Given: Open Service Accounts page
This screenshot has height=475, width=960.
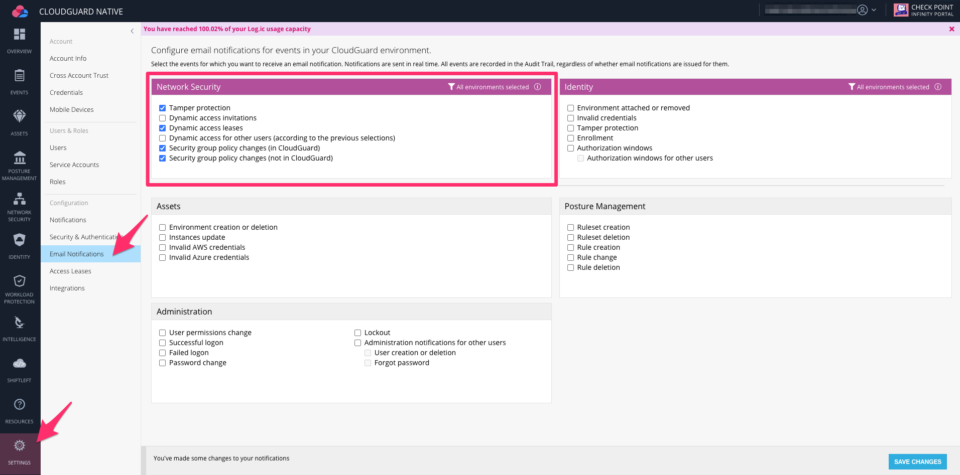Looking at the screenshot, I should 74,165.
